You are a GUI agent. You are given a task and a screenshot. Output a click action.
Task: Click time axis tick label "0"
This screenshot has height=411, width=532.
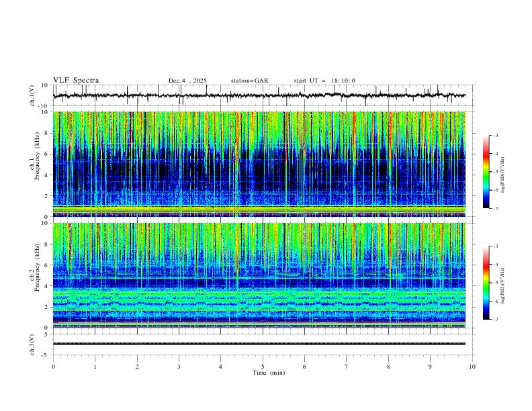pyautogui.click(x=53, y=367)
